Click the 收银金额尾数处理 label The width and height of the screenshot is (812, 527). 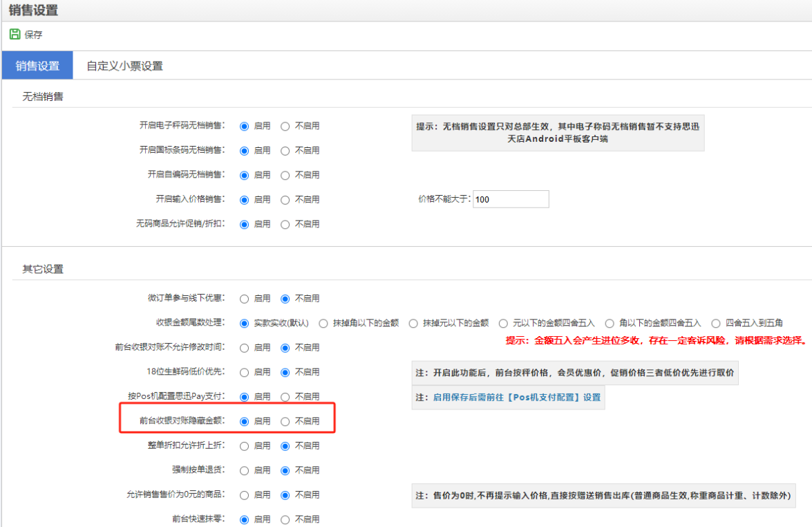(x=191, y=322)
